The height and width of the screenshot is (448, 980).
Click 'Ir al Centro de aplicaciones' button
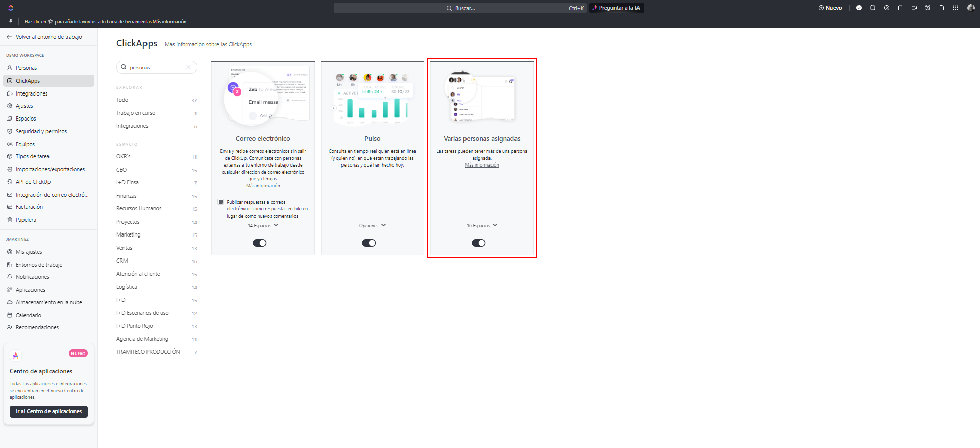point(48,412)
